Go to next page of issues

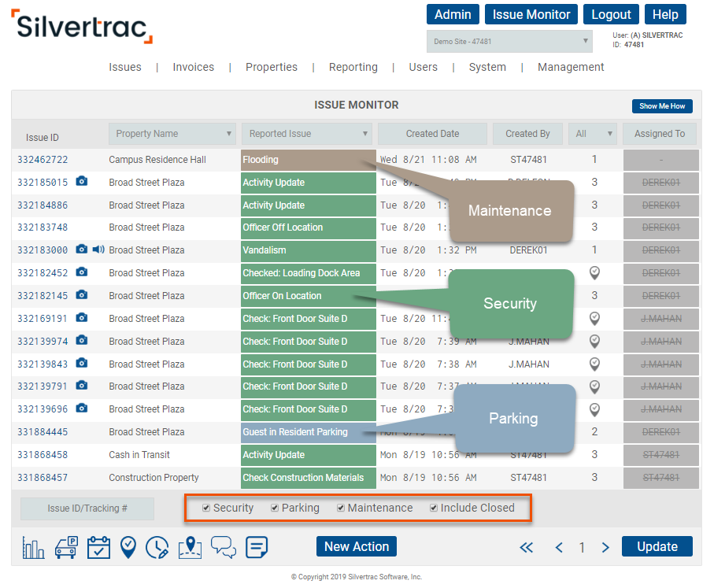[605, 547]
